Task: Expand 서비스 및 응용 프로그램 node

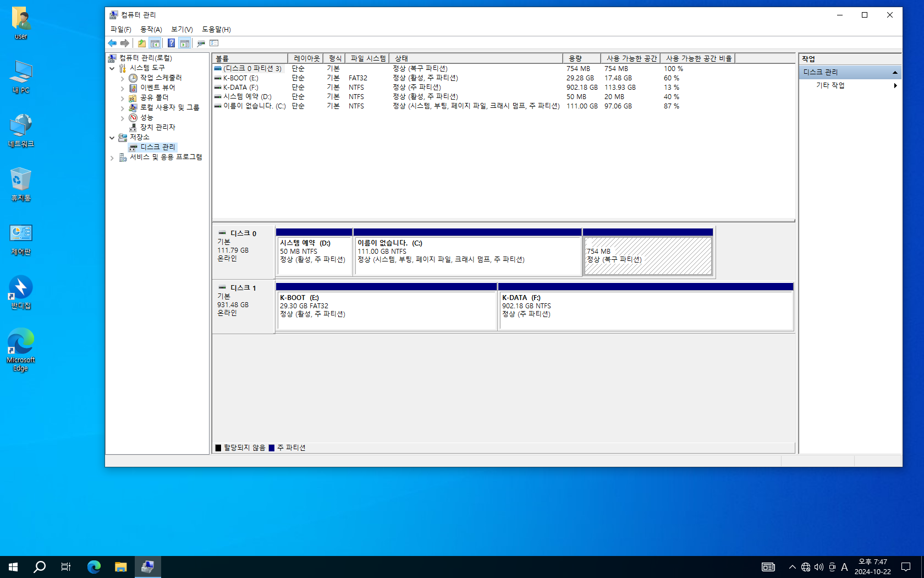Action: [112, 157]
